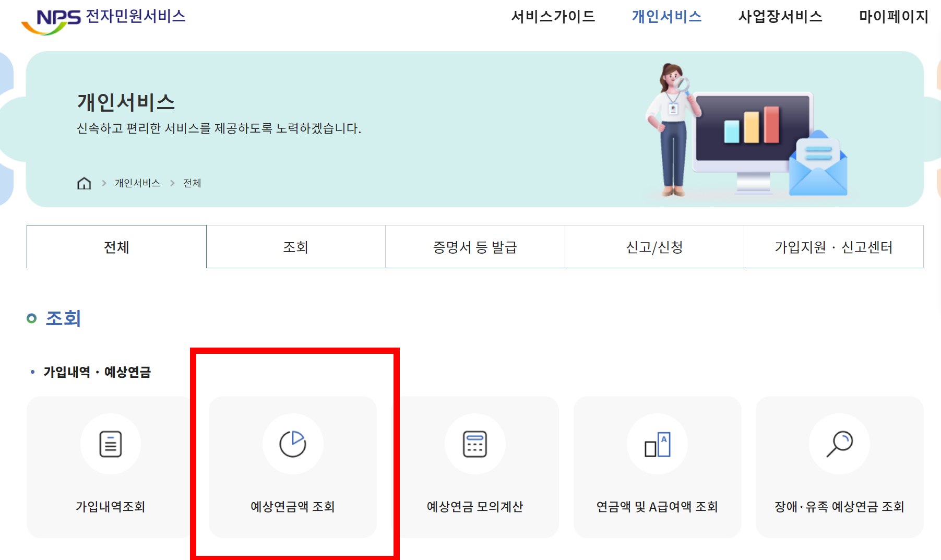The width and height of the screenshot is (941, 560).
Task: Open 연금액 및 A급여액 조회 via its icon
Action: (657, 444)
